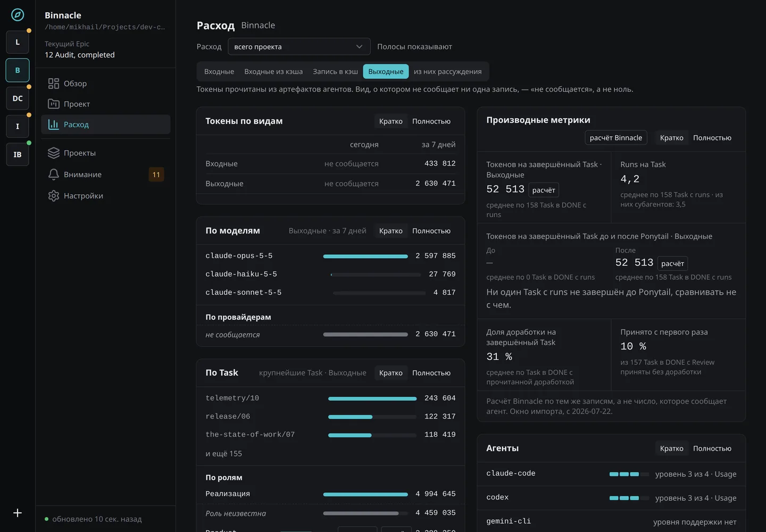
Task: Click расчёт badge beside 52 513 Выходные
Action: click(x=544, y=190)
